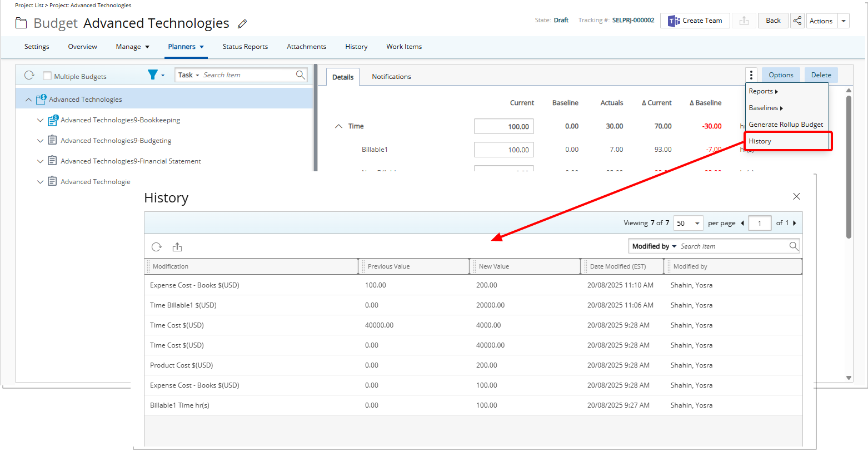Click the vertical scrollbar in Details panel
Screen dimensions: 868x456
click(x=849, y=167)
